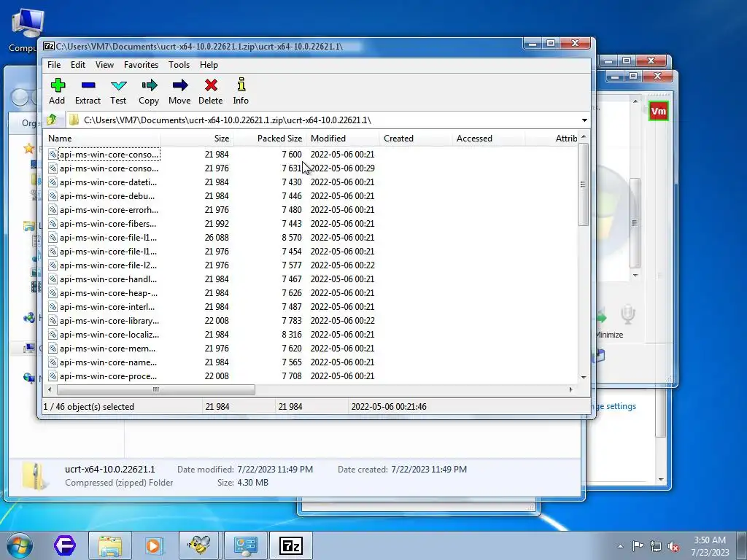Select the api-ms-win-core-localiz... file
Viewport: 747px width, 560px height.
click(109, 334)
